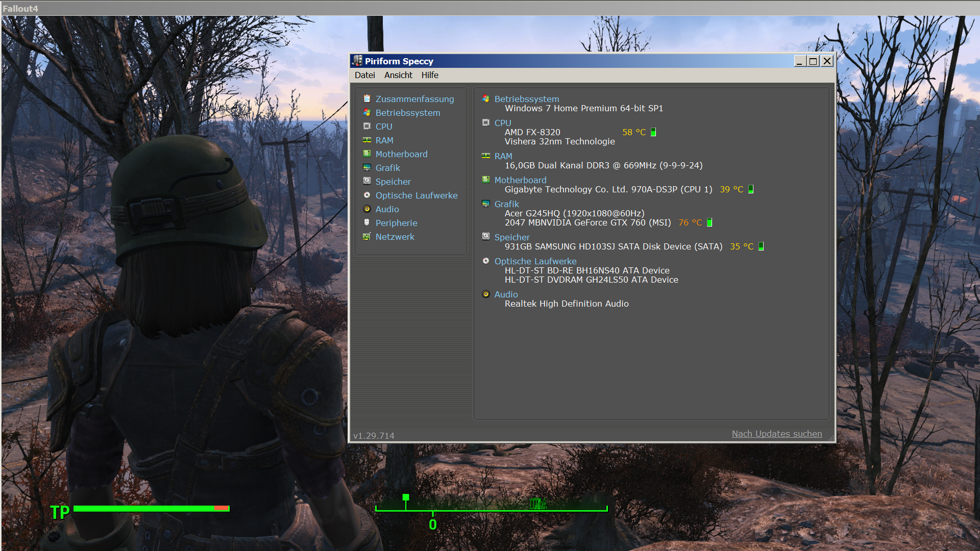
Task: Maximize the Piriform Speccy window
Action: pyautogui.click(x=813, y=61)
